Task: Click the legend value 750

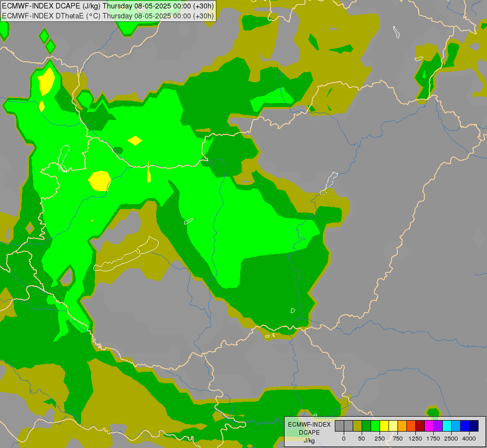Action: 397,439
